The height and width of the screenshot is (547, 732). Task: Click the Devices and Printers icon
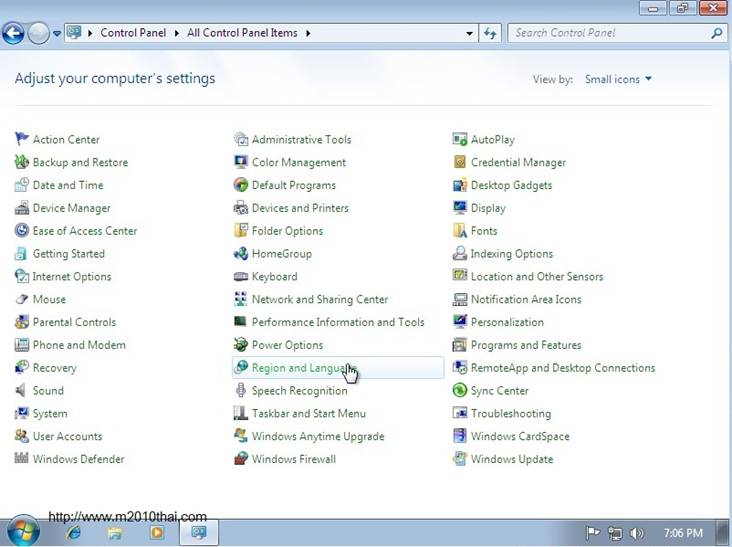240,207
